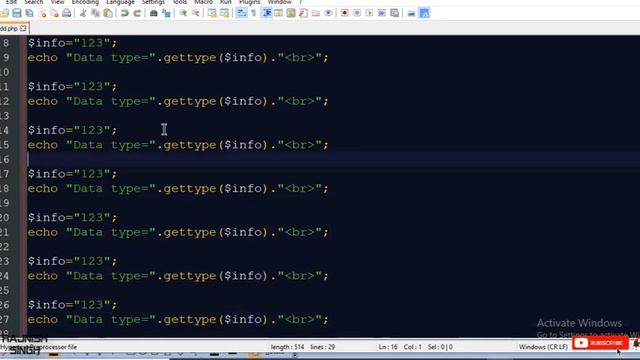Click the Stop macro recording icon
Viewport: 640px width, 360px height.
pyautogui.click(x=357, y=13)
